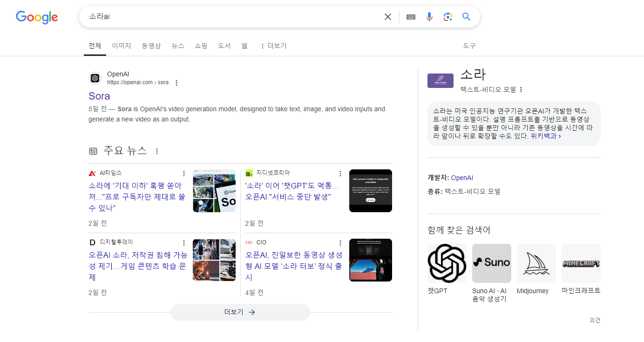The height and width of the screenshot is (342, 644).
Task: Click the blue magnifier search button
Action: [466, 17]
